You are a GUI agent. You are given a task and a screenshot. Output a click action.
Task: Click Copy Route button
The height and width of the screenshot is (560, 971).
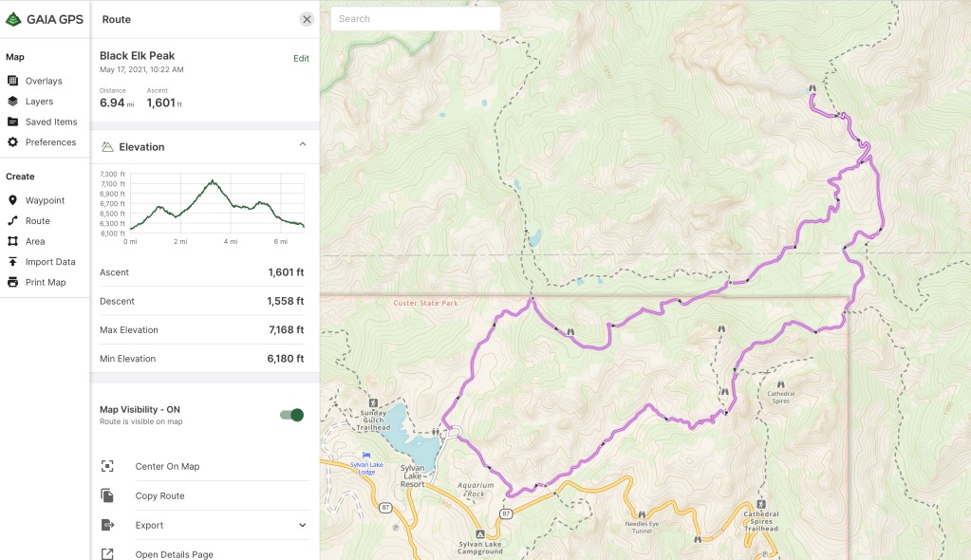[x=159, y=495]
